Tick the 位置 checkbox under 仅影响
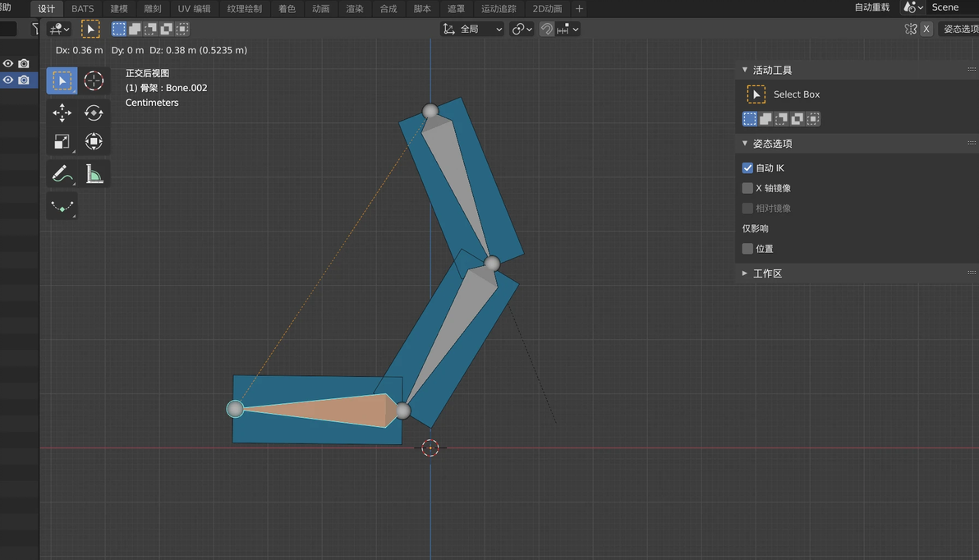 click(747, 249)
